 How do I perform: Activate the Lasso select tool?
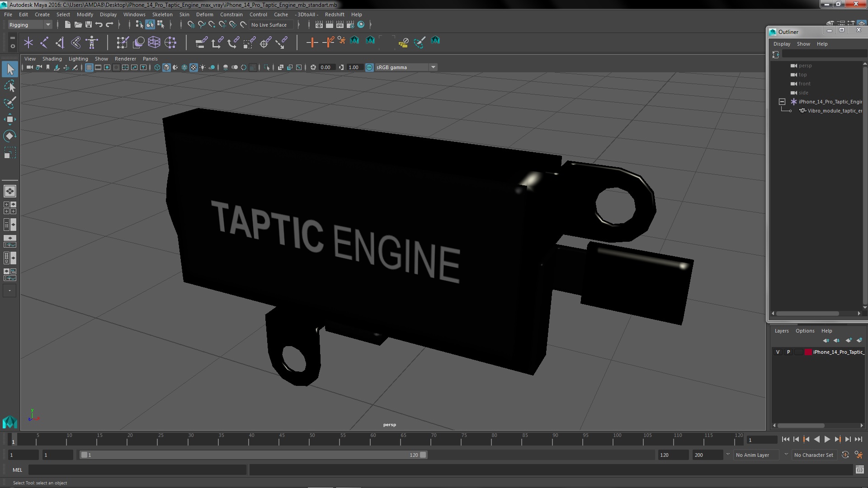(10, 86)
